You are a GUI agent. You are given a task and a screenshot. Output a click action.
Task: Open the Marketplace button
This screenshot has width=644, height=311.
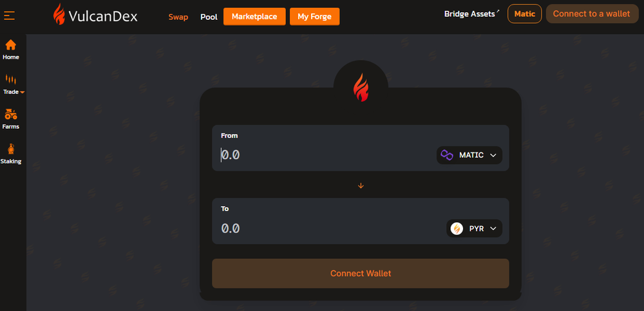(254, 17)
